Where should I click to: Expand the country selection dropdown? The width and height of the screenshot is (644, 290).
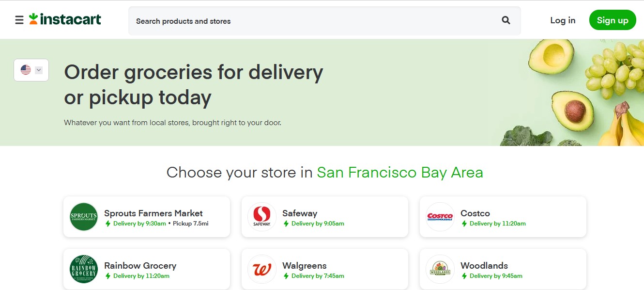click(x=38, y=70)
